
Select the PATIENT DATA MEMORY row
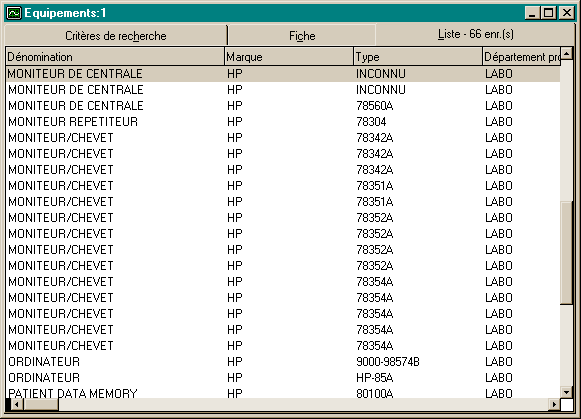(283, 393)
